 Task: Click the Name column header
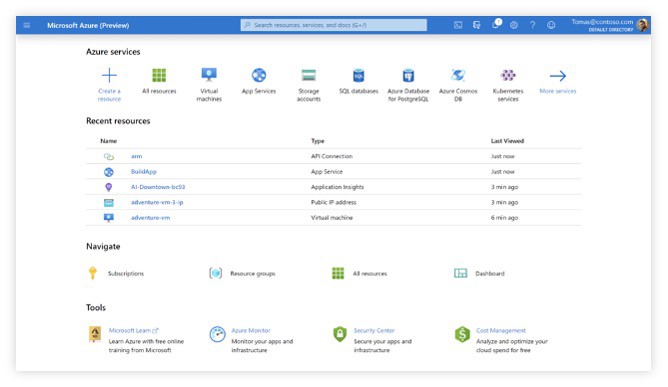tap(109, 141)
